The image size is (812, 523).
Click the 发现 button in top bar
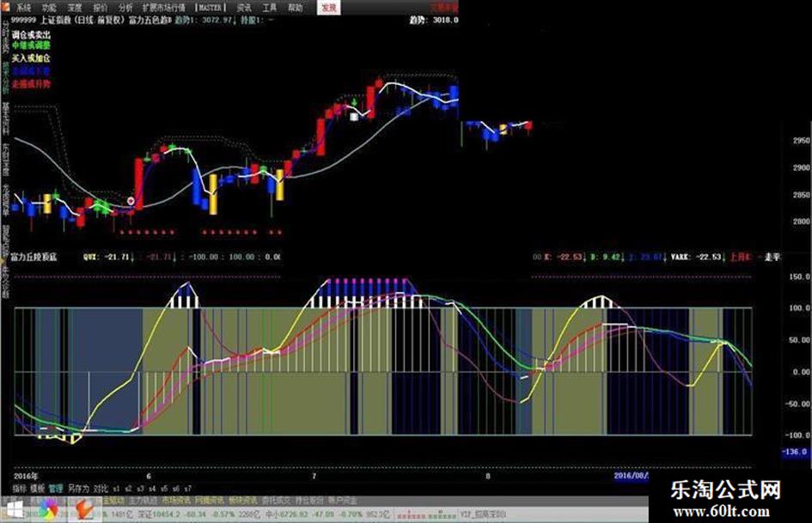point(328,7)
